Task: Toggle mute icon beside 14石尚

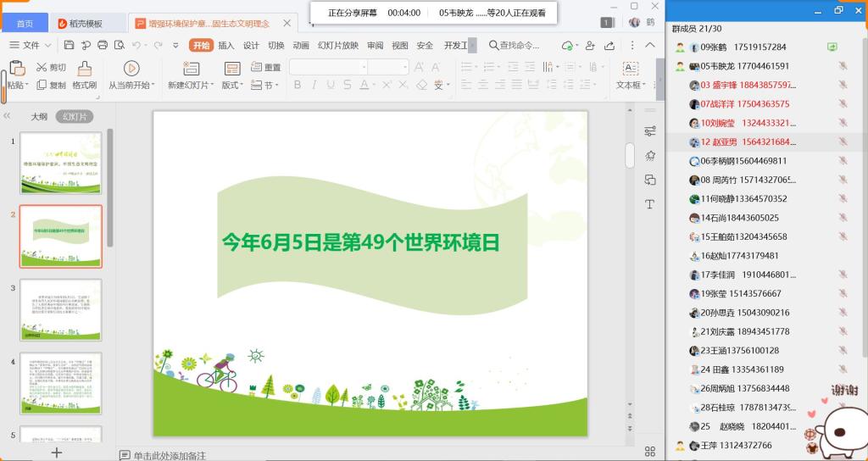Action: (843, 218)
